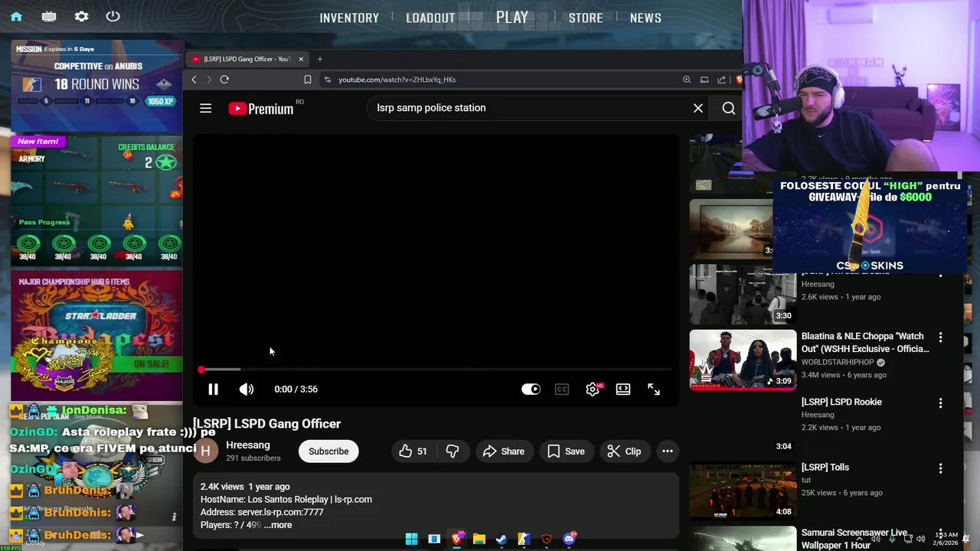Expand description with ...more
980x551 pixels.
tap(278, 525)
